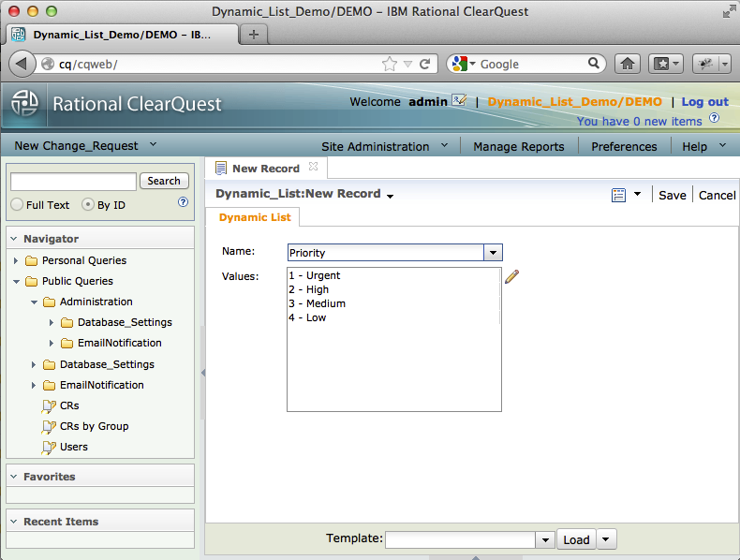Open the Template dropdown arrow
This screenshot has width=740, height=560.
(x=545, y=539)
